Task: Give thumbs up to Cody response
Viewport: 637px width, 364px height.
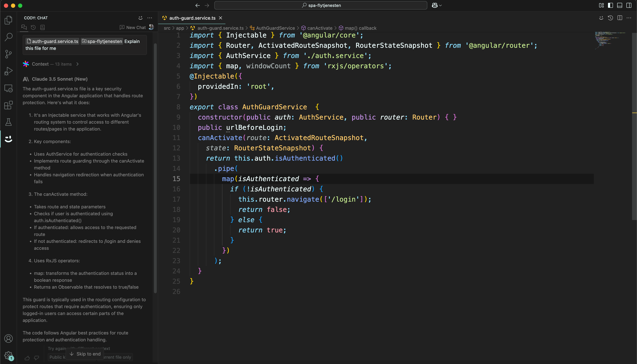Action: click(27, 358)
